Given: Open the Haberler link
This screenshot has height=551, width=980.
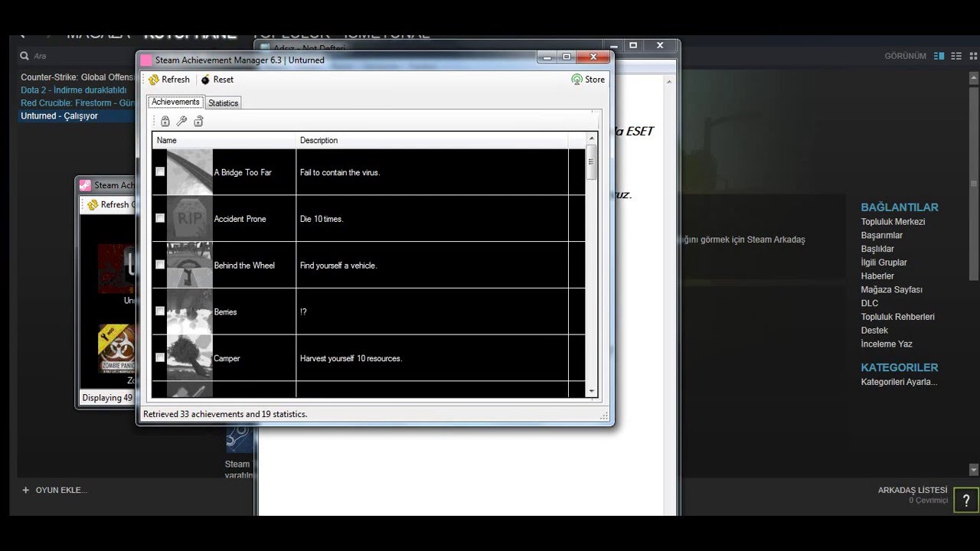Looking at the screenshot, I should [x=877, y=276].
